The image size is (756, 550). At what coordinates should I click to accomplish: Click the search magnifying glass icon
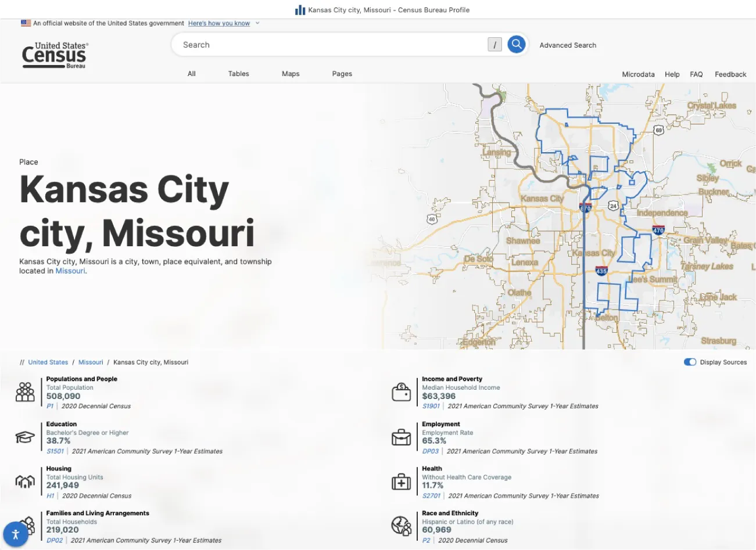click(516, 44)
